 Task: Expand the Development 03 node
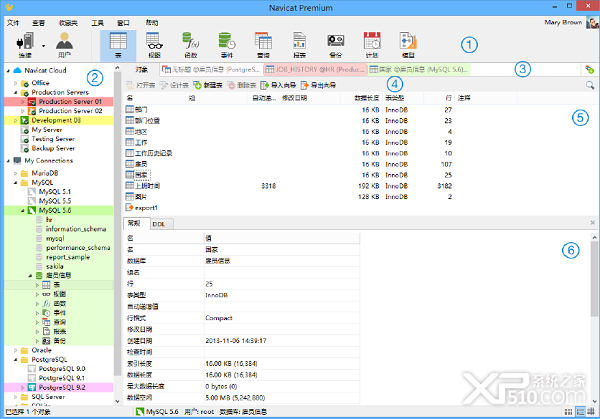(15, 121)
